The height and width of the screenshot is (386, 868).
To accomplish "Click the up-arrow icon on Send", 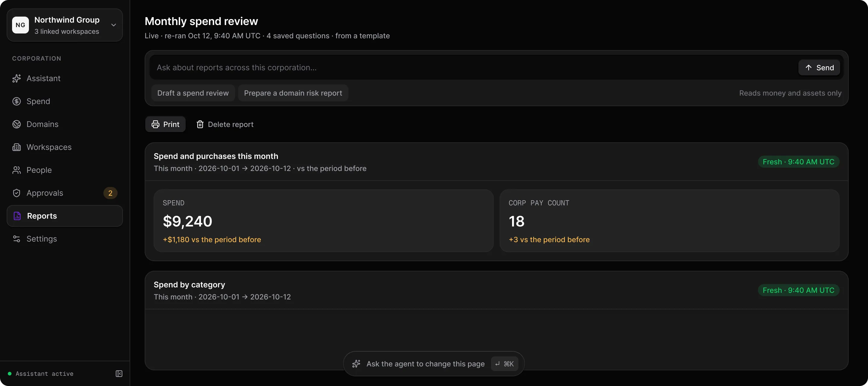I will tap(808, 68).
